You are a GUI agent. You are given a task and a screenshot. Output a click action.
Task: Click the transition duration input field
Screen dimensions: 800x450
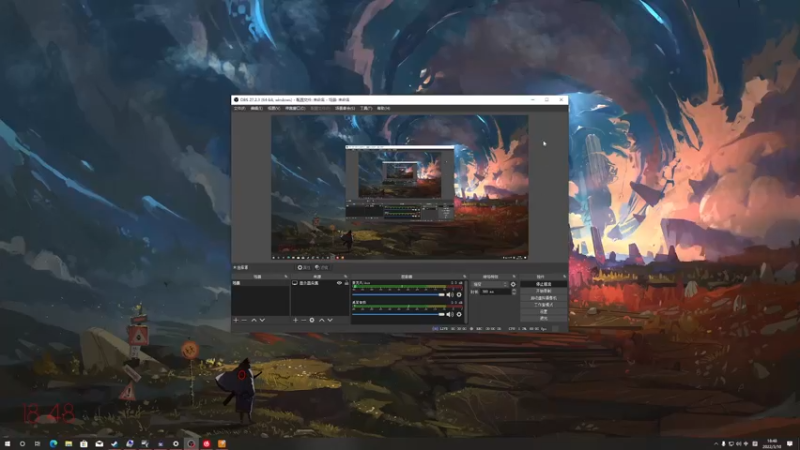pos(495,292)
